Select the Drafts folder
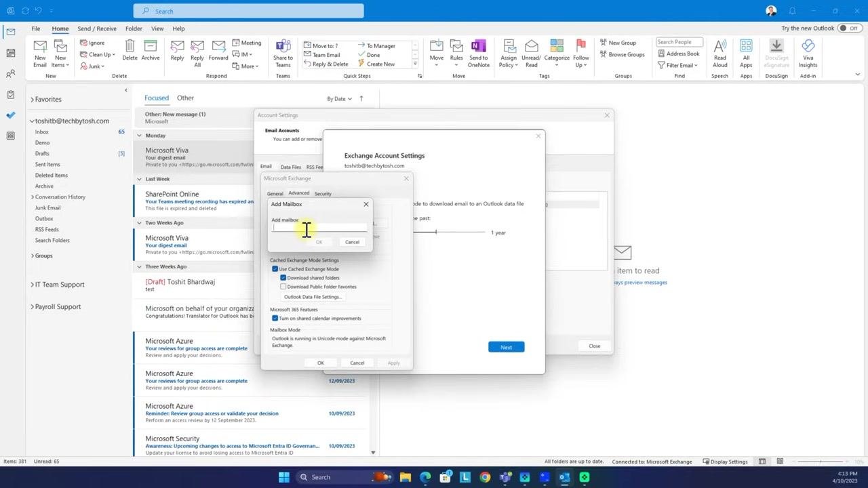This screenshot has width=868, height=488. [42, 154]
